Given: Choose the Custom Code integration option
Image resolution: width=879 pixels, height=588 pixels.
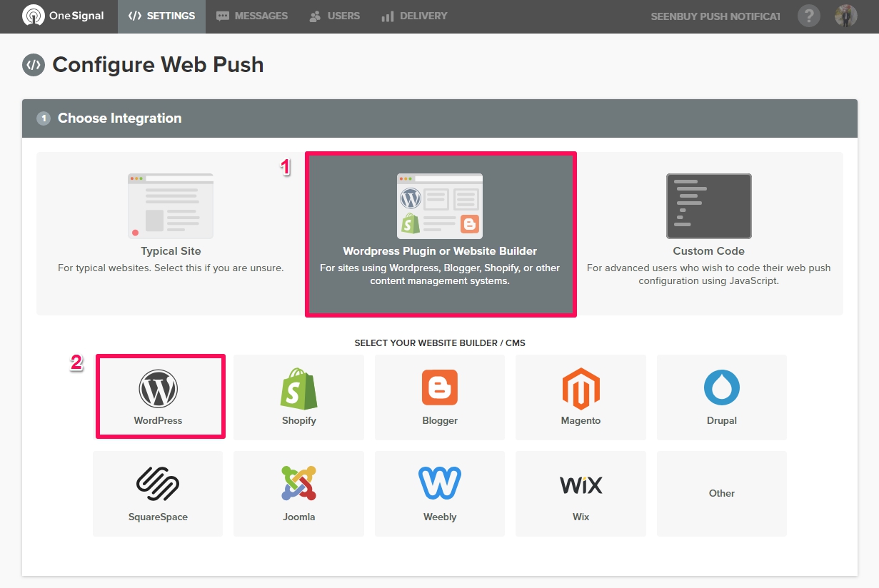Looking at the screenshot, I should 708,233.
